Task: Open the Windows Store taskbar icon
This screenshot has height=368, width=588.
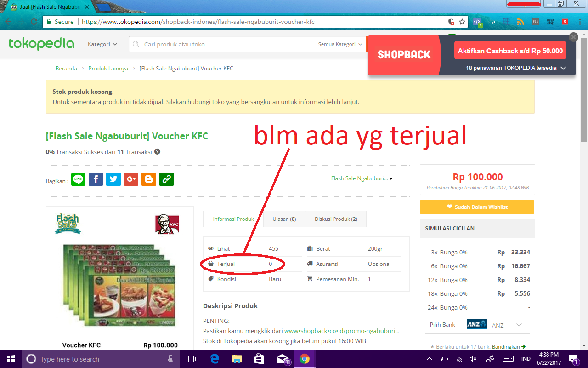Action: coord(260,359)
